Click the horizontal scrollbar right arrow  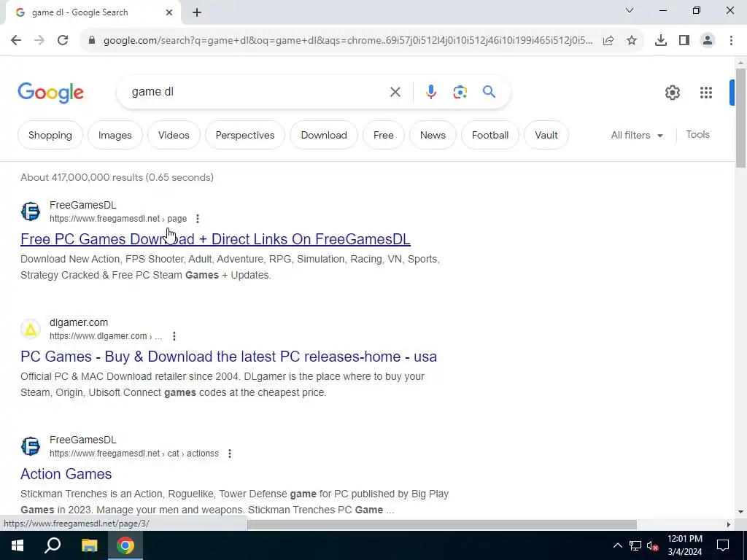tap(729, 524)
